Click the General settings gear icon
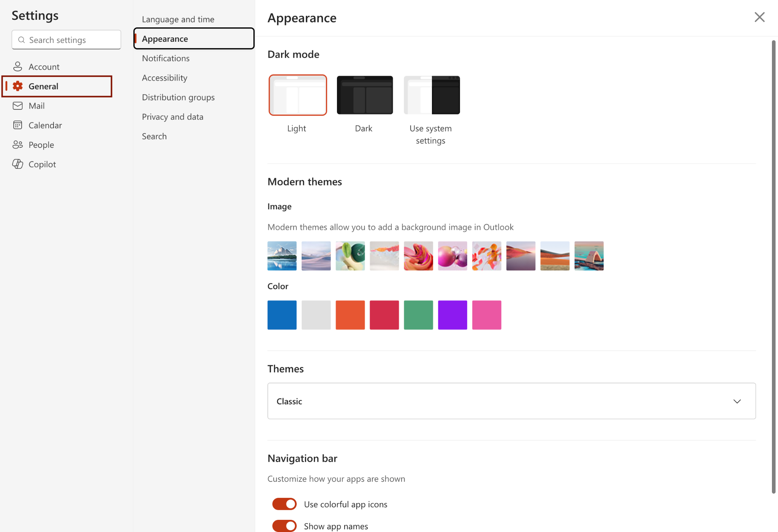Image resolution: width=778 pixels, height=532 pixels. coord(18,86)
